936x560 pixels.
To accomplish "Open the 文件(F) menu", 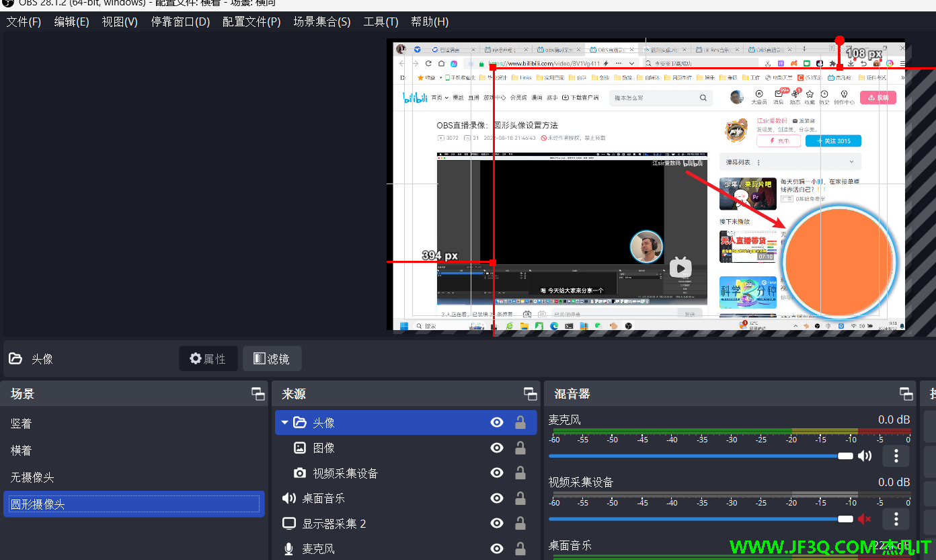I will pyautogui.click(x=24, y=22).
